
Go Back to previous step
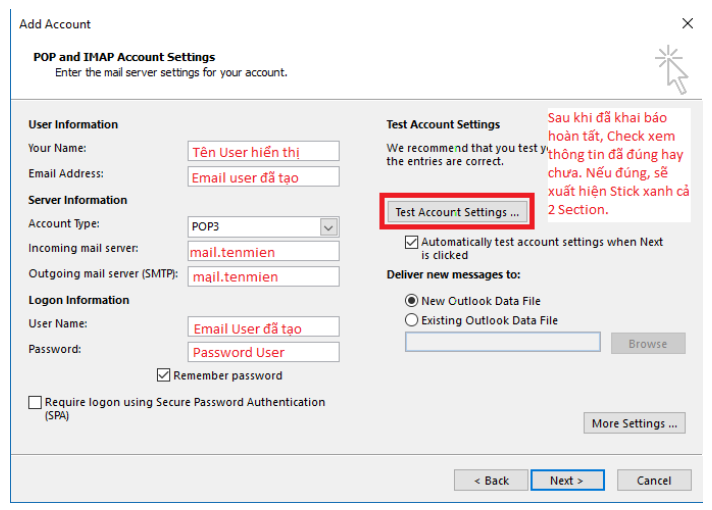tap(491, 481)
